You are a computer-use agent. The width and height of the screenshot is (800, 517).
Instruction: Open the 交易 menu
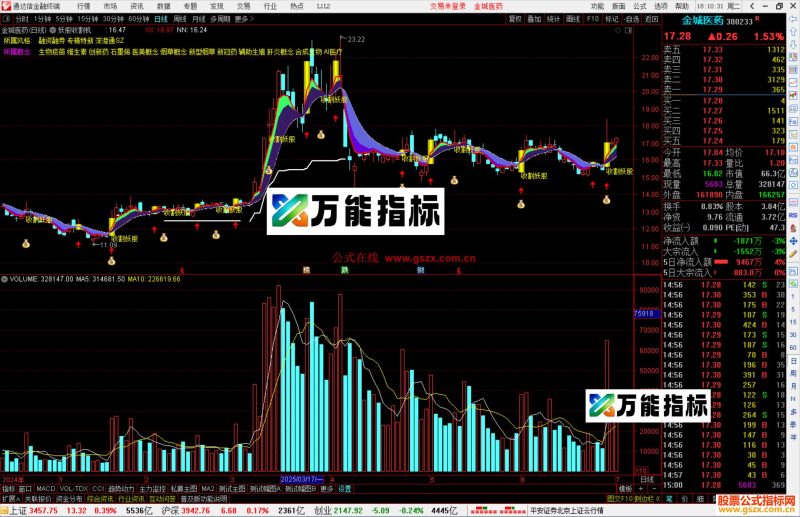tap(243, 6)
